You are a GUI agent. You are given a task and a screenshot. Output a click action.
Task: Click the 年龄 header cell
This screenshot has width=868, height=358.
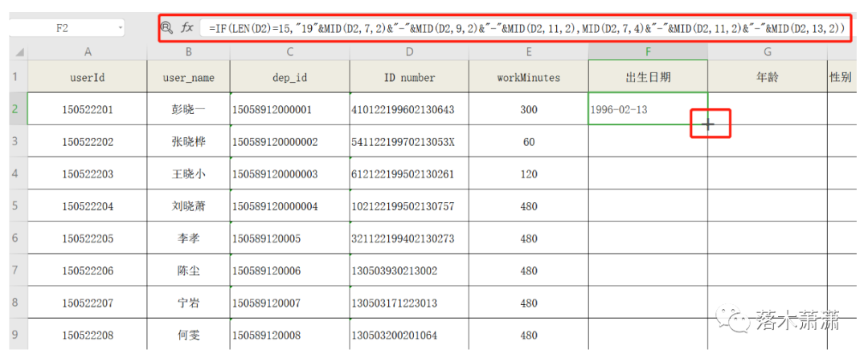tap(768, 77)
